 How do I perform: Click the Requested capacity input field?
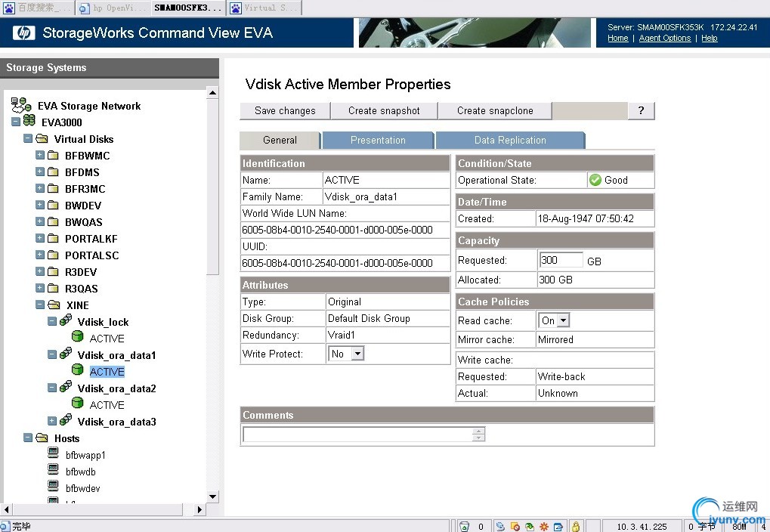coord(561,260)
